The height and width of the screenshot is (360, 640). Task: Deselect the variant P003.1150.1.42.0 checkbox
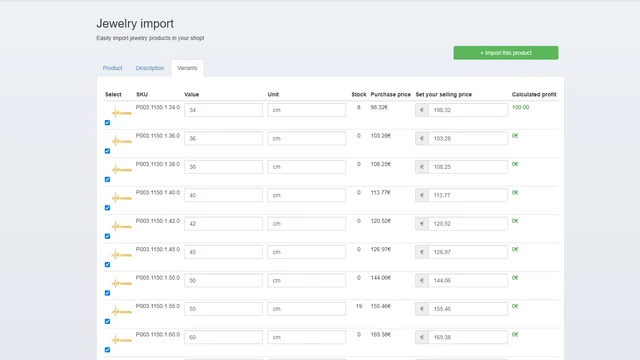tap(107, 236)
